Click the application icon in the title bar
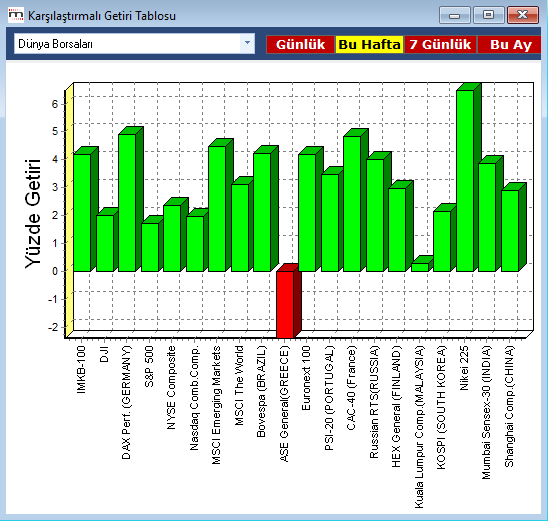The image size is (548, 521). click(16, 15)
